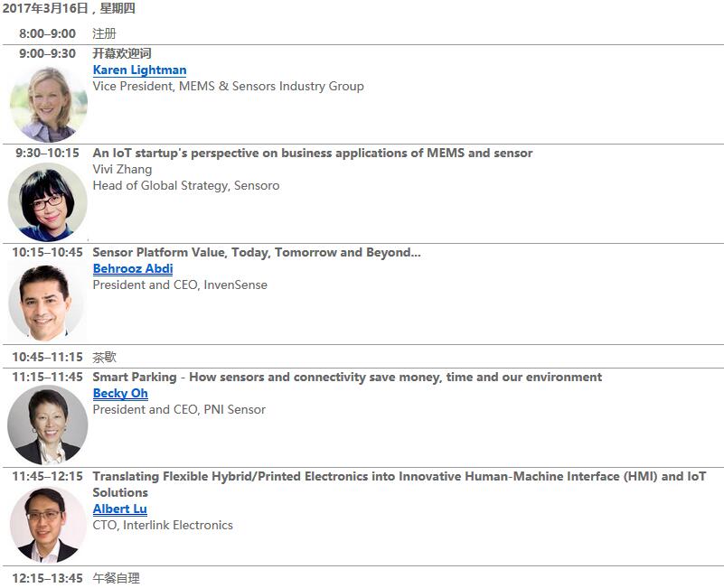Screen dimensions: 724x588
Task: Click the portrait next to Becky Oh's talk
Action: coord(48,425)
